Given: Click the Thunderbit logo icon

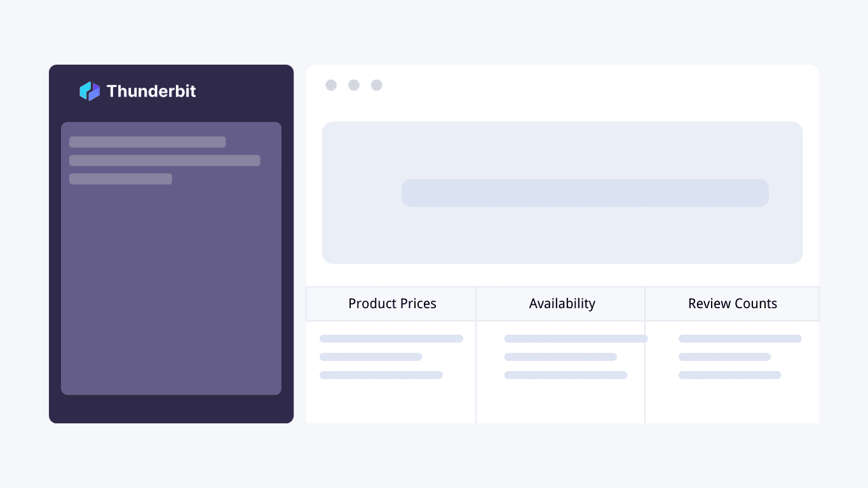Looking at the screenshot, I should click(x=90, y=91).
